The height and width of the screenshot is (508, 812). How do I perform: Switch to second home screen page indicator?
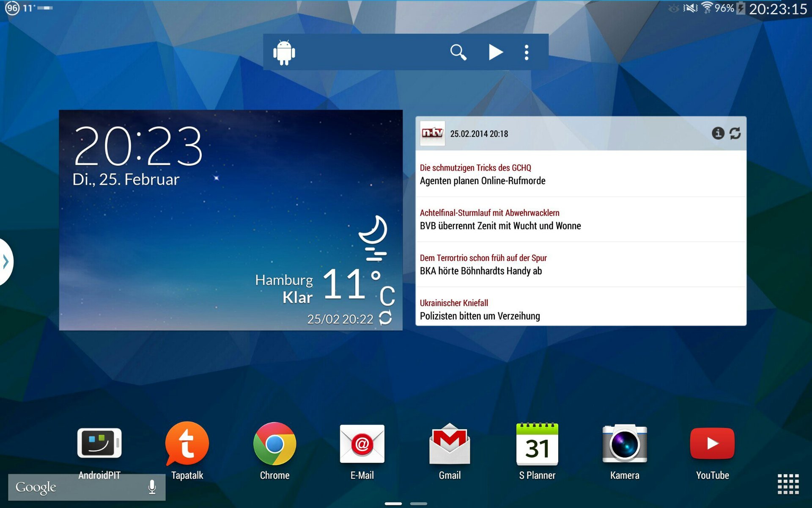pyautogui.click(x=419, y=503)
